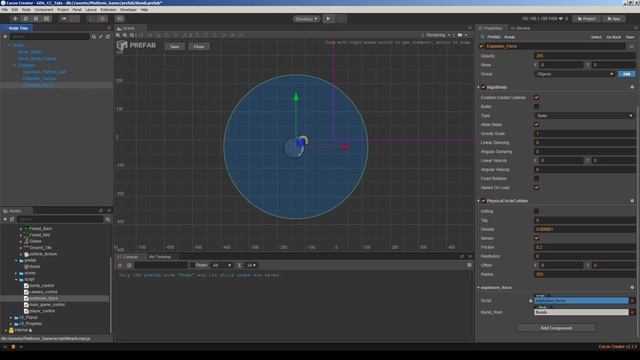Click the Go Back prefab button in Properties

point(613,37)
